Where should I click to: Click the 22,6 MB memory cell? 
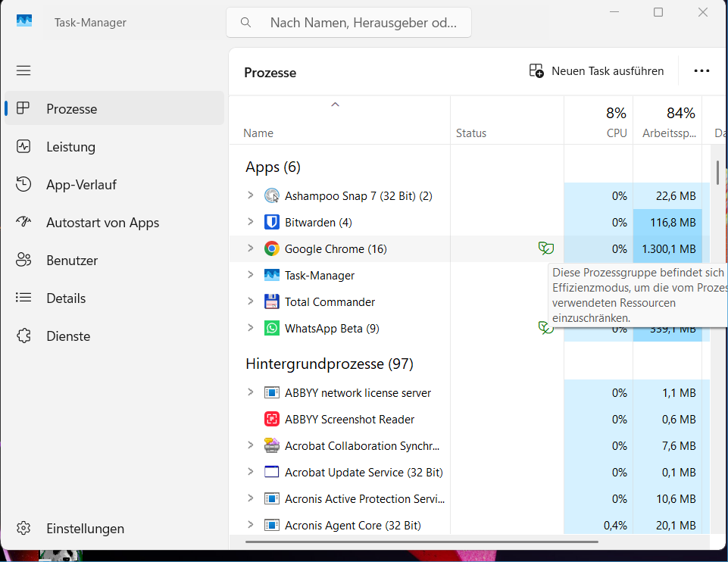point(667,196)
